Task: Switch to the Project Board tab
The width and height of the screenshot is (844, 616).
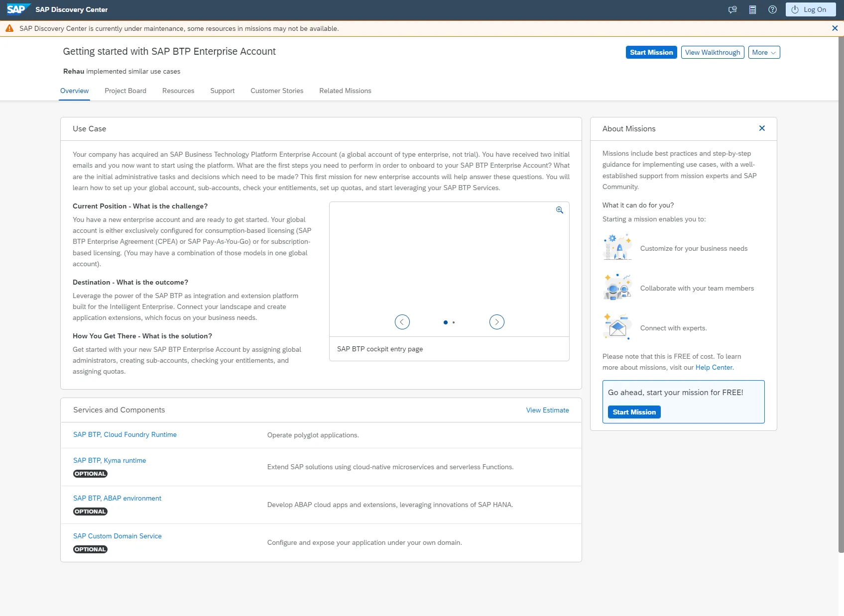Action: 125,91
